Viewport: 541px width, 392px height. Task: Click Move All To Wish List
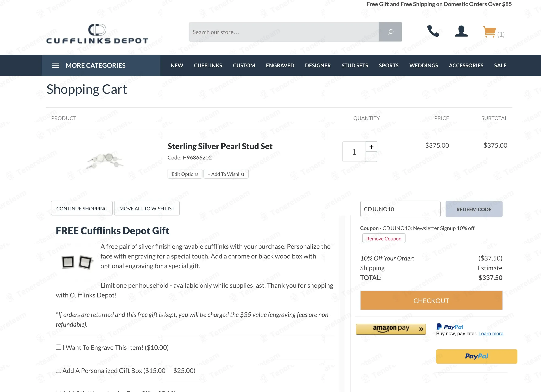click(147, 208)
